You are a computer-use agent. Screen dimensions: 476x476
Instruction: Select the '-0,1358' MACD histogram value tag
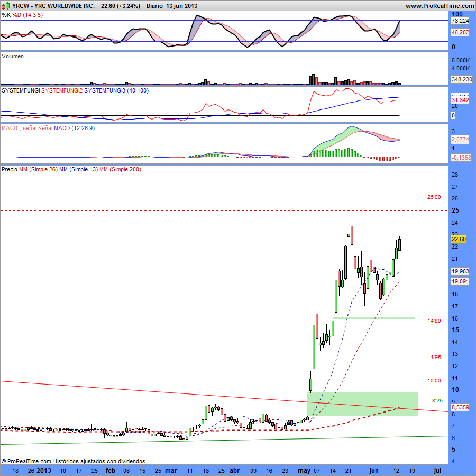pyautogui.click(x=461, y=158)
